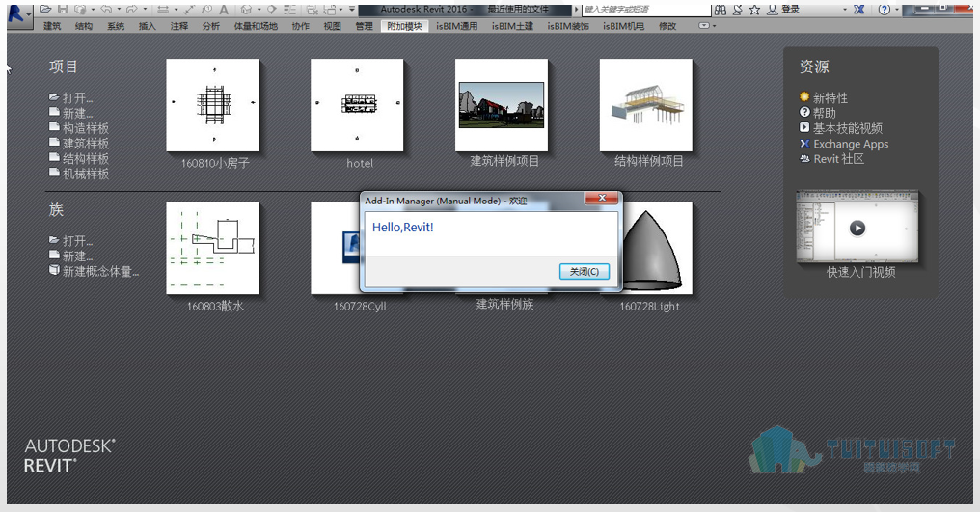
Task: Open the Subscription Center icon
Action: (738, 10)
